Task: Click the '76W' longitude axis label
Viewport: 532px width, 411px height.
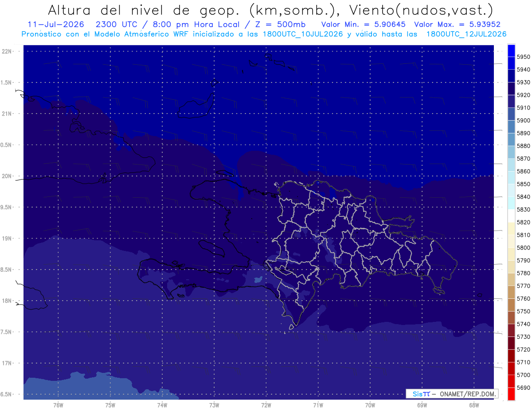Action: coord(58,405)
